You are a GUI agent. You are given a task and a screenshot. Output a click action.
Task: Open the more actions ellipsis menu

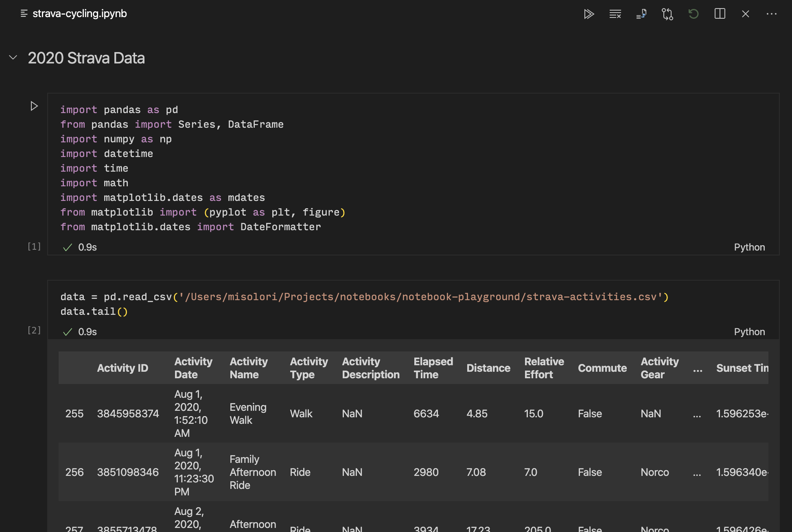(x=772, y=14)
